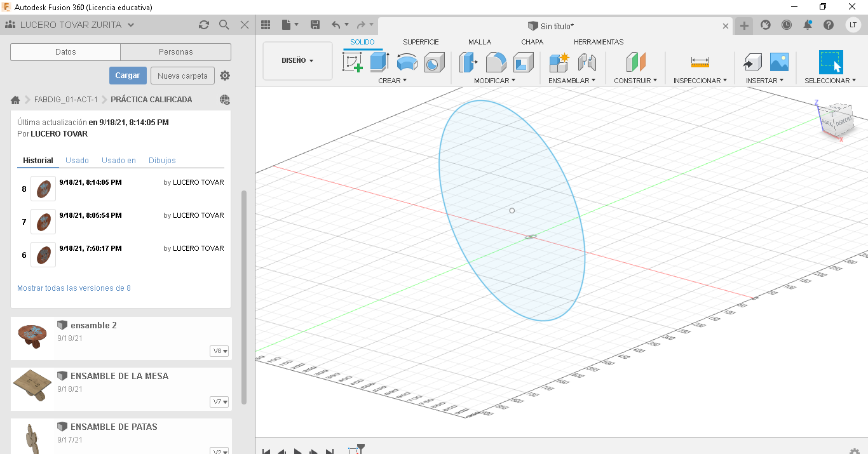Search the data panel with magnifier icon
The height and width of the screenshot is (454, 868).
pyautogui.click(x=224, y=25)
